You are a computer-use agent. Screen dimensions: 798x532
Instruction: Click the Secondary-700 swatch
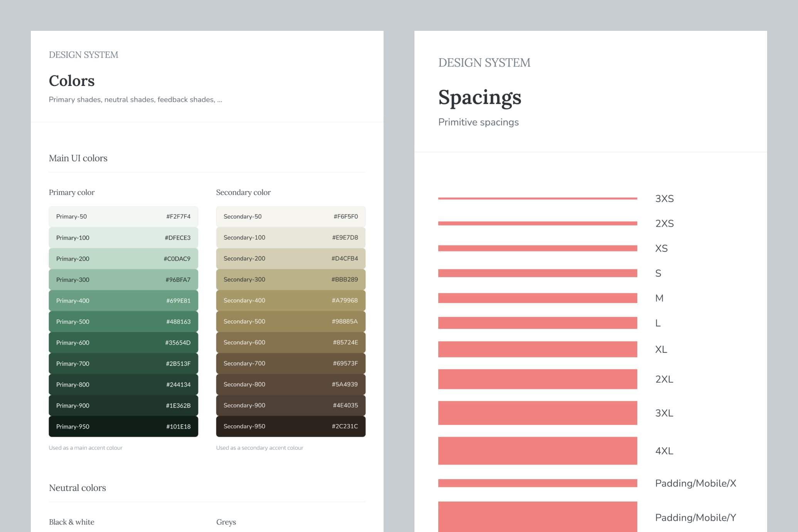point(290,363)
